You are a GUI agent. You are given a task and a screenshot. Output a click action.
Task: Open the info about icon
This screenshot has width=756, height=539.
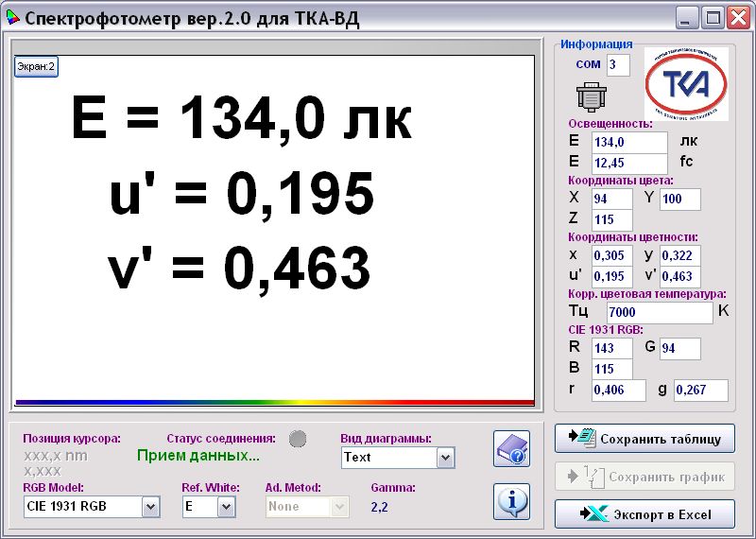click(x=511, y=501)
